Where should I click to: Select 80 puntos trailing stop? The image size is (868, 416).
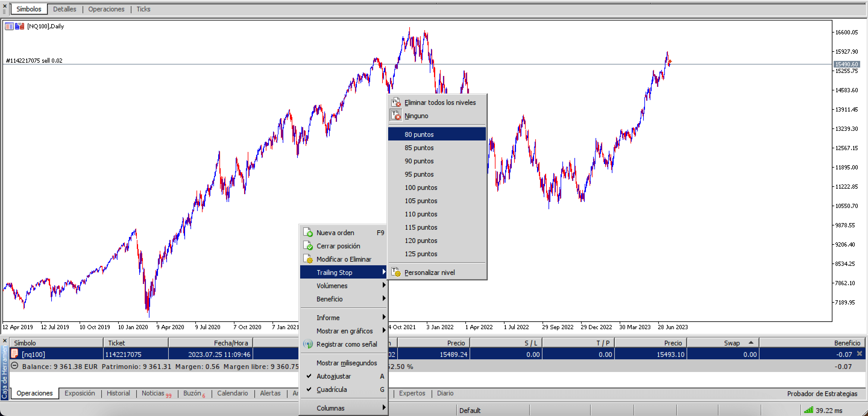point(437,134)
